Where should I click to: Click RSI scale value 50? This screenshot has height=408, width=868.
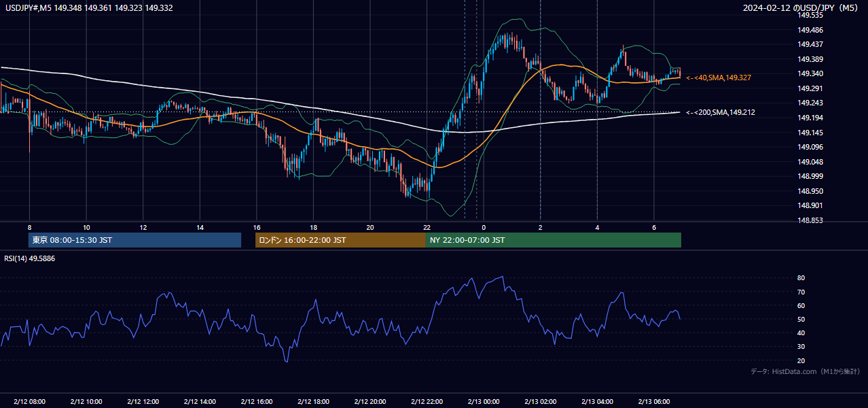(x=801, y=319)
